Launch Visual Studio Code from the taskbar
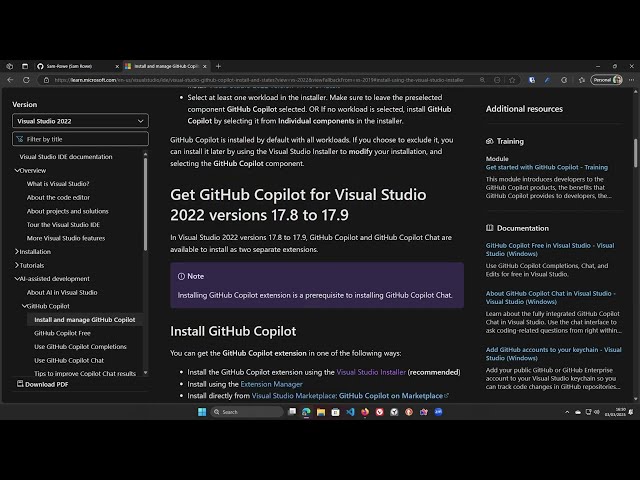The image size is (640, 480). point(350,412)
